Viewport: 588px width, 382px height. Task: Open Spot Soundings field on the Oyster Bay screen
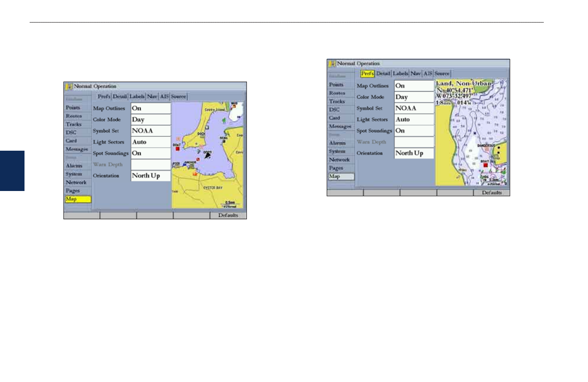click(151, 153)
